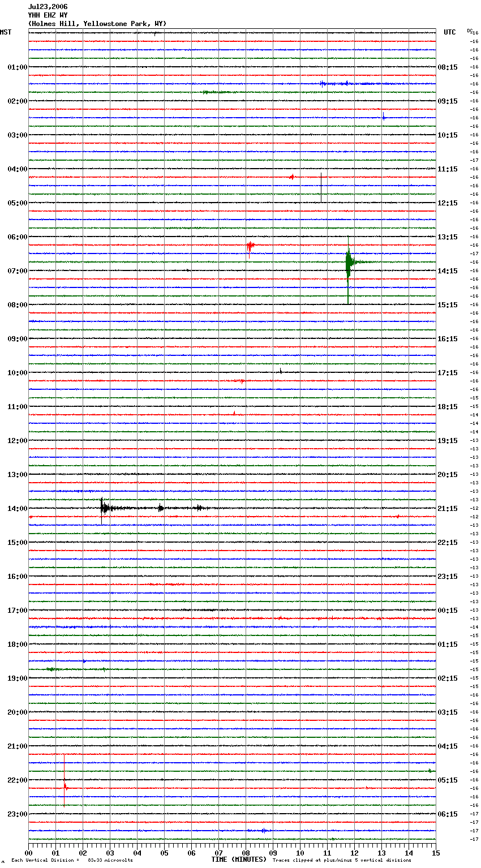Click the Each Vertical Division 83.33 microvolts note

(72, 861)
